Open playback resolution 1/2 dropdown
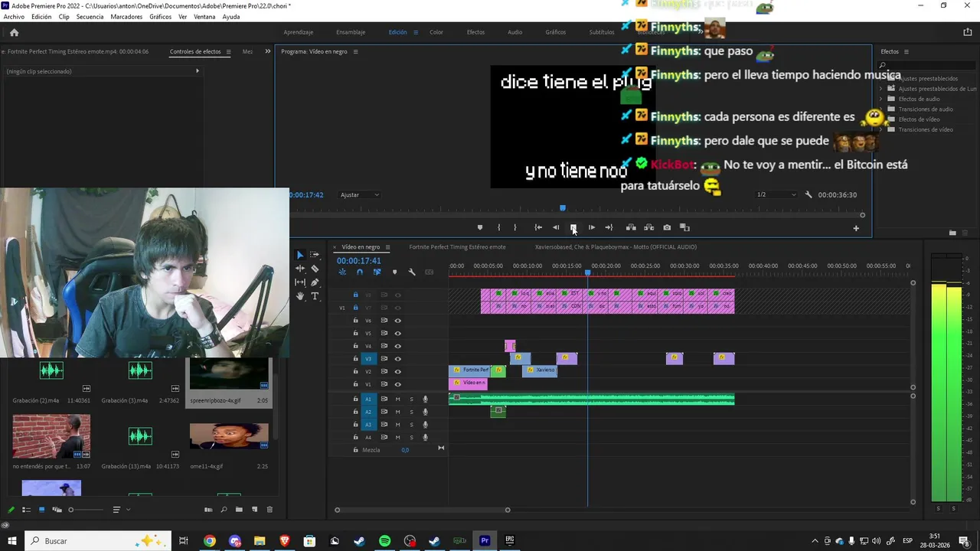Screen dimensions: 980x551 [x=776, y=194]
